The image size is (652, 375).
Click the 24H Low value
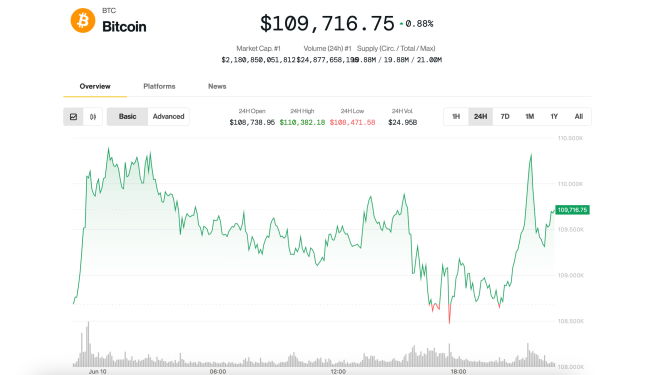coord(353,122)
